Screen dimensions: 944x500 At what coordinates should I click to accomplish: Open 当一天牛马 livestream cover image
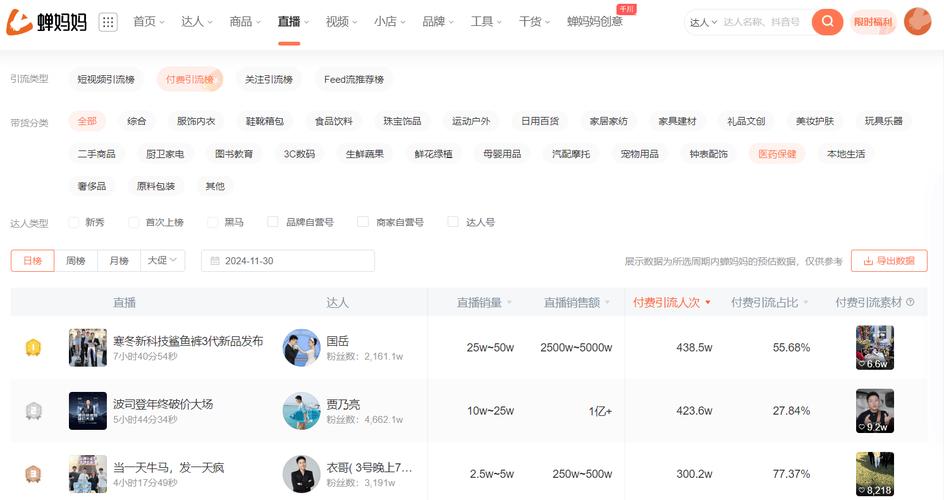88,474
